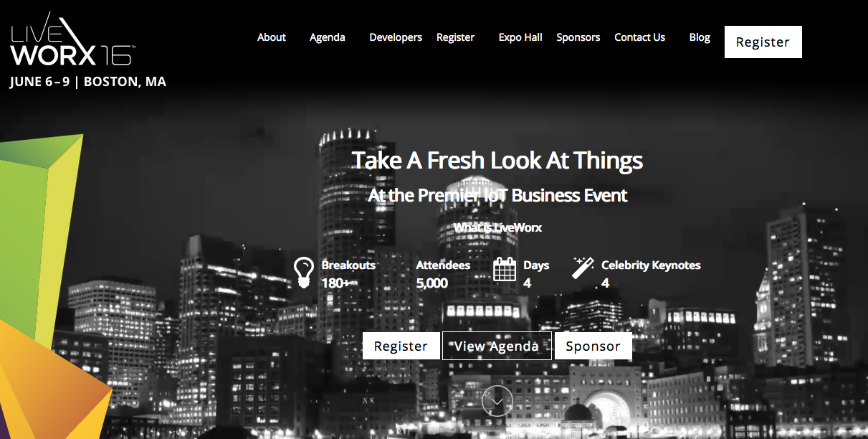Click the magic wand Celebrity Keynotes icon

click(583, 268)
